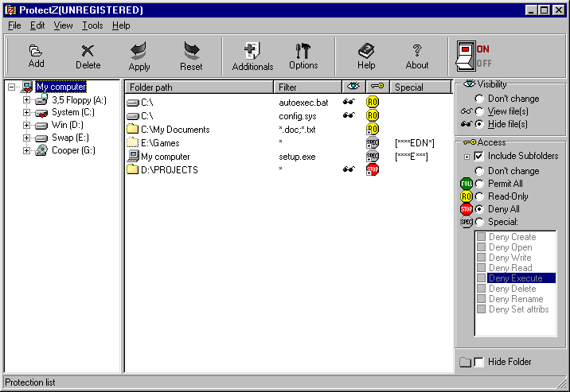Image resolution: width=570 pixels, height=392 pixels.
Task: Select the C:\ config.sys row
Action: [x=289, y=116]
